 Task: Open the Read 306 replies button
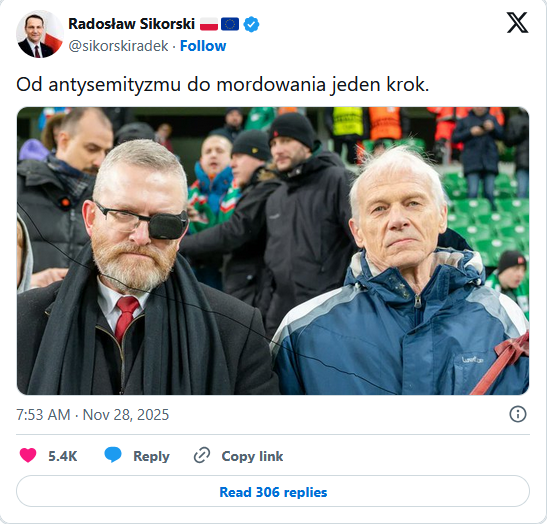pos(273,491)
